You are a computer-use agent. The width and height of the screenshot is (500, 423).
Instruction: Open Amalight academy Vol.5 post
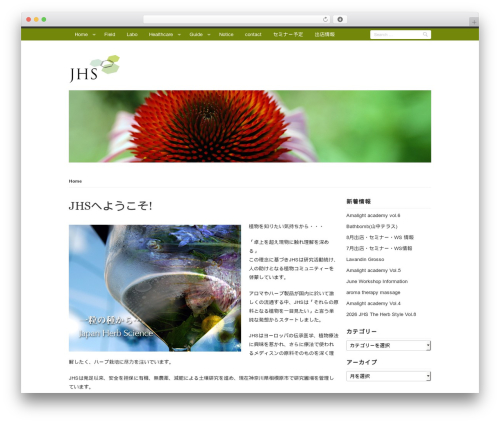(373, 270)
